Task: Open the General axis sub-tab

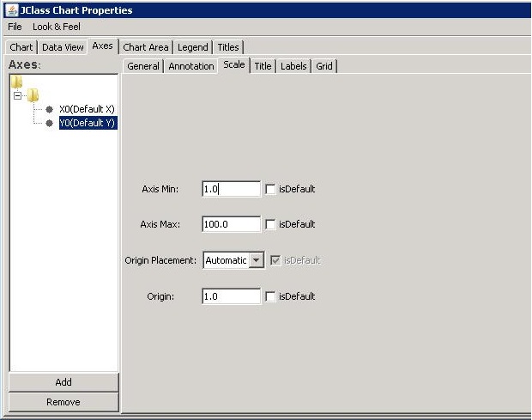Action: pos(142,66)
